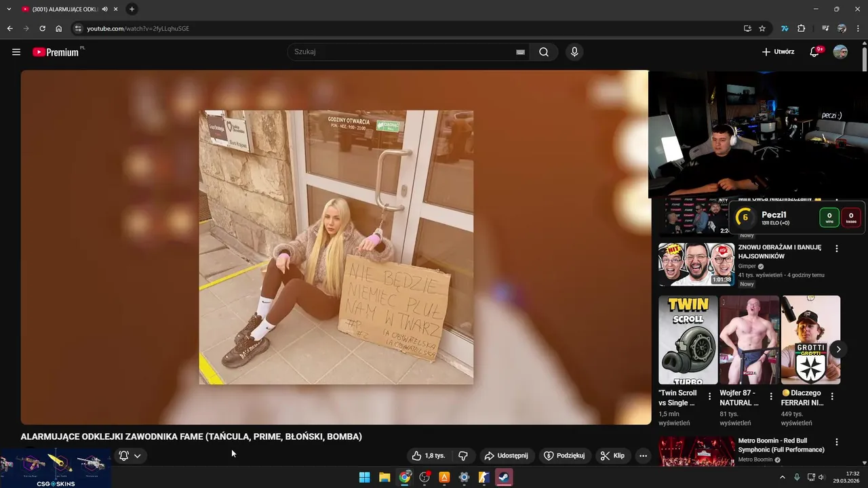Screen dimensions: 868x488
Task: Open the tab search chevron
Action: (x=9, y=9)
